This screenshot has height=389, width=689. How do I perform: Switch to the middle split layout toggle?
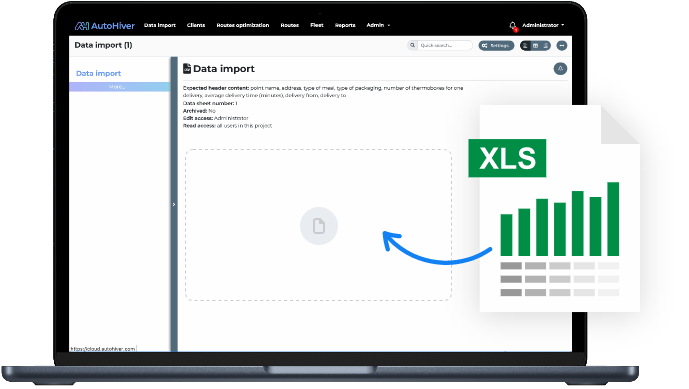(535, 46)
